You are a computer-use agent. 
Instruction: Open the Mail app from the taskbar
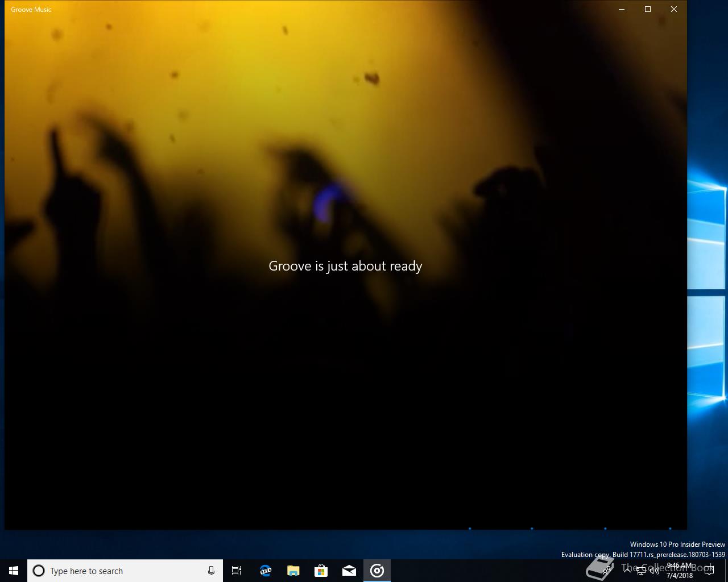click(349, 571)
